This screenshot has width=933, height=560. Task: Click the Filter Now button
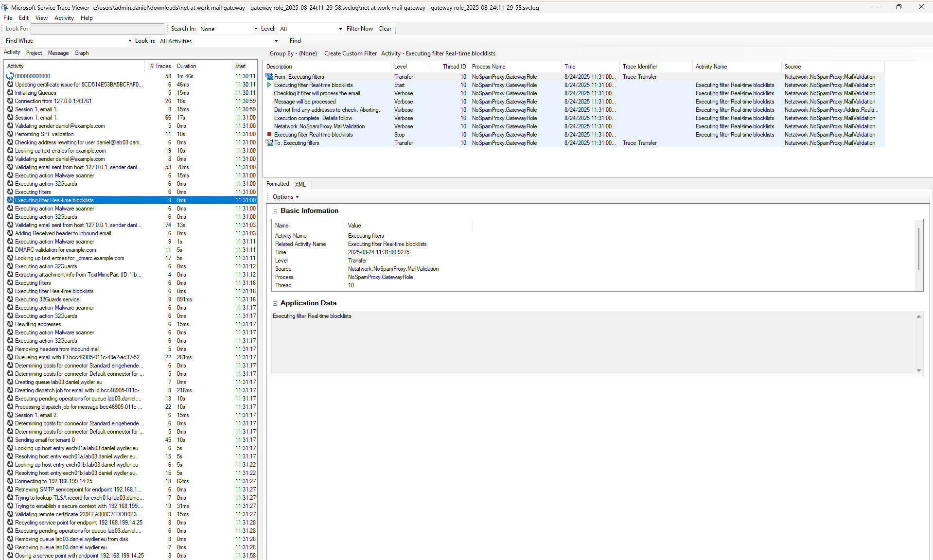point(359,29)
